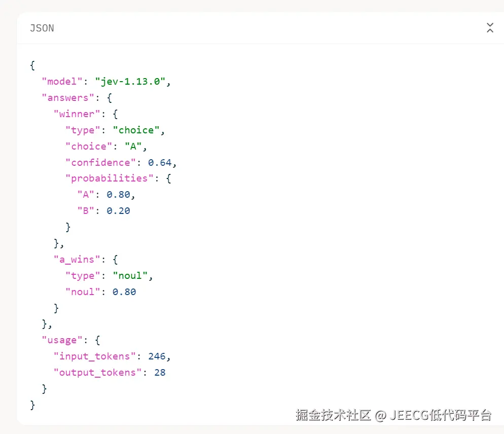Click the noul value 0.80
This screenshot has width=504, height=434.
click(124, 292)
